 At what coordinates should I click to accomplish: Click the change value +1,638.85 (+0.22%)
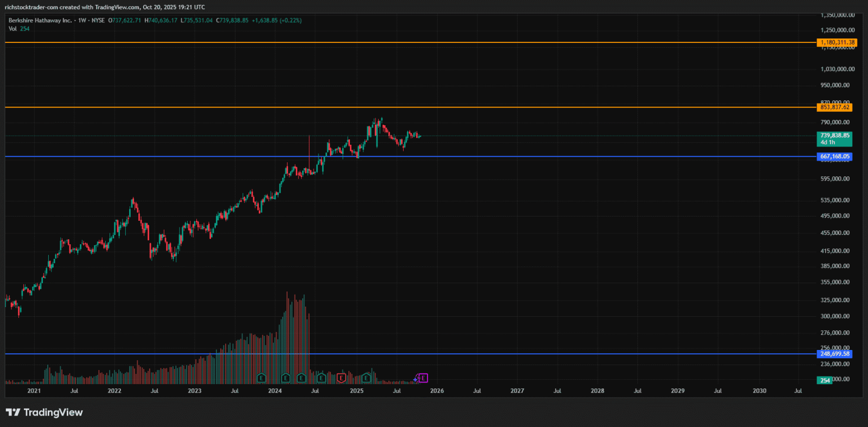[277, 21]
